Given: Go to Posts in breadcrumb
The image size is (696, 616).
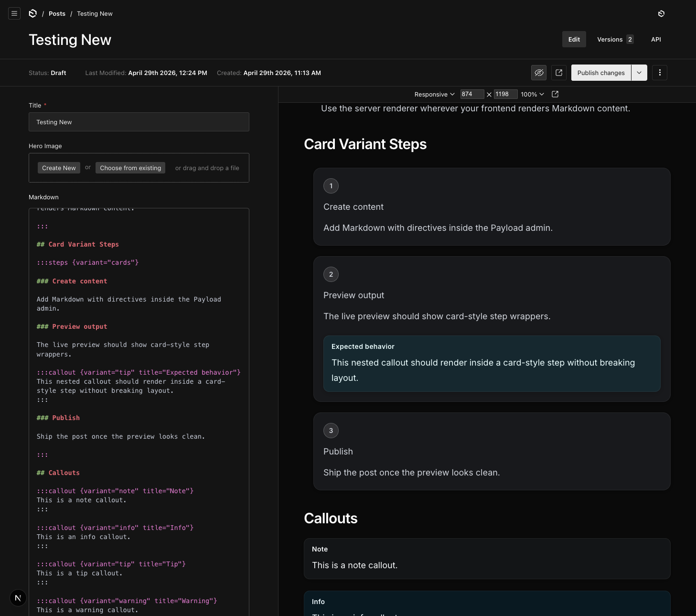Looking at the screenshot, I should 57,13.
